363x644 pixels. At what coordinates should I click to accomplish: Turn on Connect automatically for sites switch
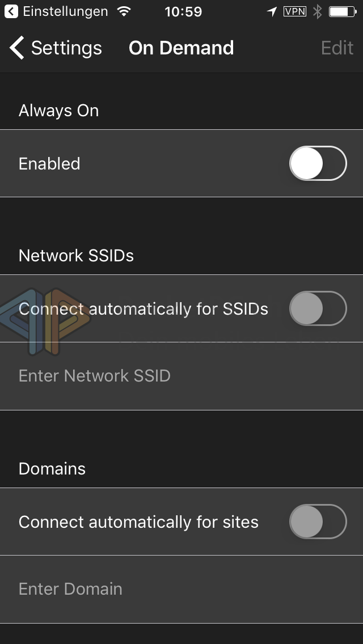[318, 522]
